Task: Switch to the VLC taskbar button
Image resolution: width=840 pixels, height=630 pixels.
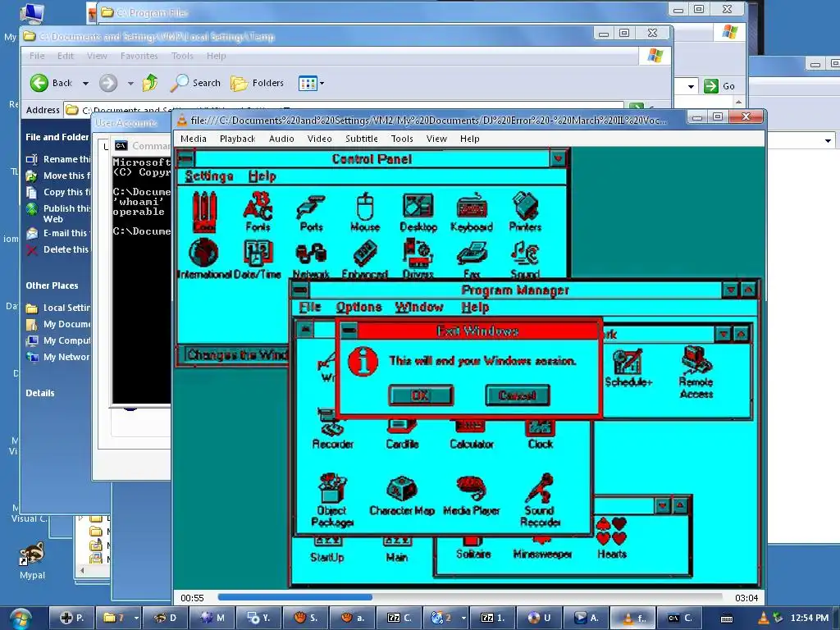Action: (633, 618)
